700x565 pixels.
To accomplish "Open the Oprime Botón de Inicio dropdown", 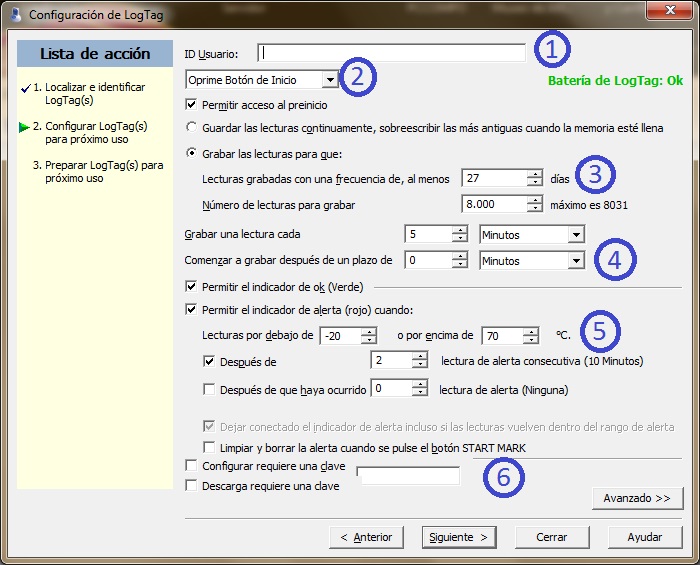I will [x=330, y=80].
